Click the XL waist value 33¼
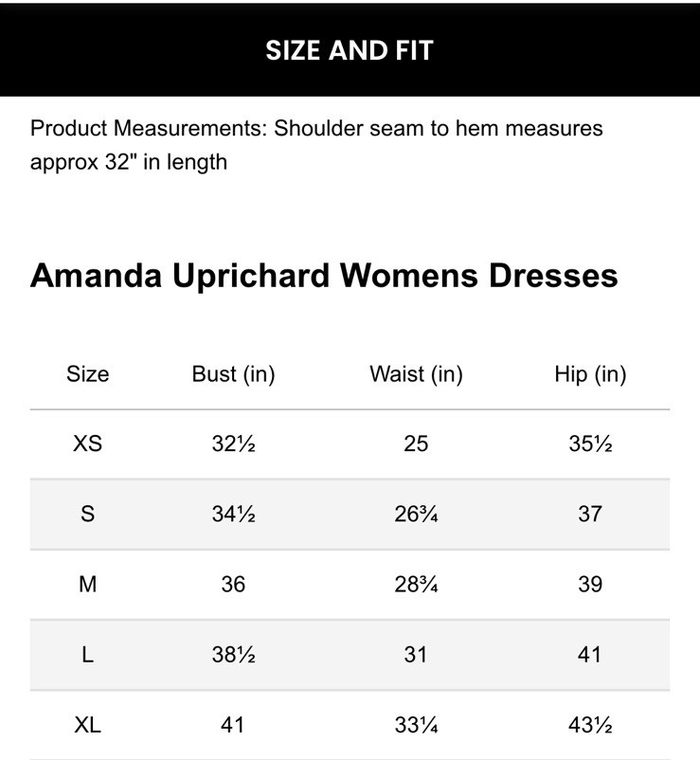 (x=416, y=725)
